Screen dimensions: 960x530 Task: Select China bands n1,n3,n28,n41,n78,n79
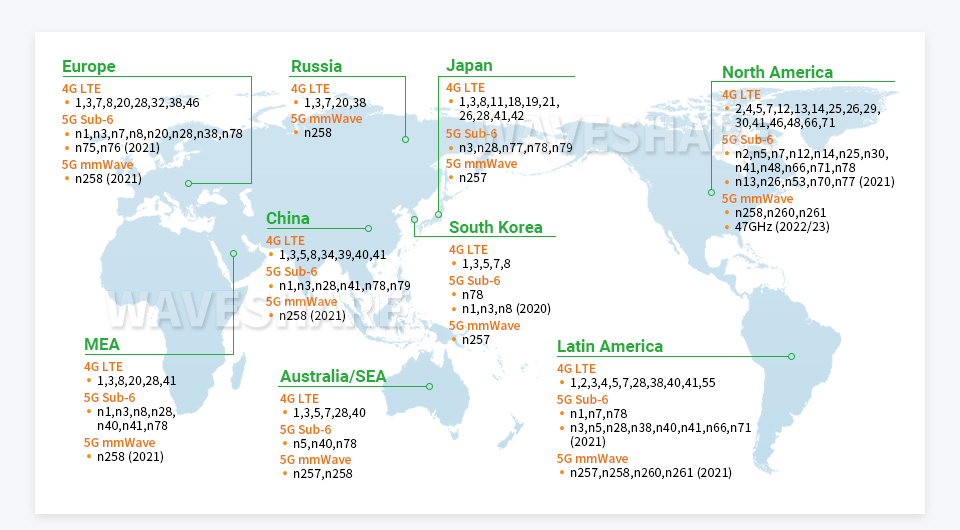point(345,286)
